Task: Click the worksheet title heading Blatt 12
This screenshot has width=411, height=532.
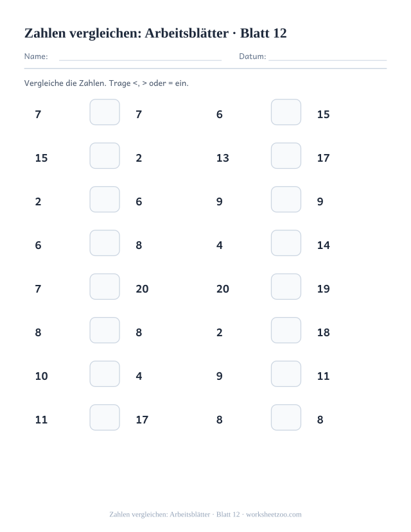Action: (155, 33)
